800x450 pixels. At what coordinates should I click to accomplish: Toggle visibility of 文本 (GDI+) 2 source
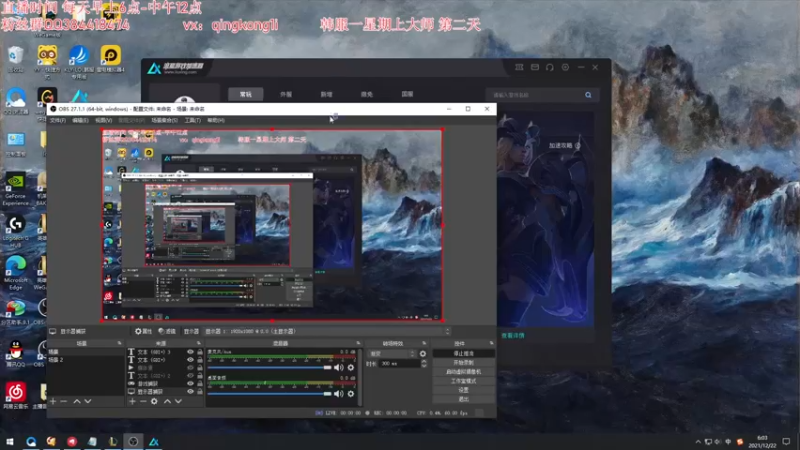tap(190, 376)
